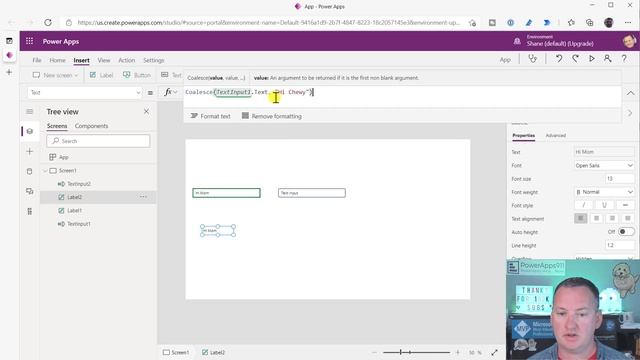Open the Media icon in left rail
640x360 pixels.
click(x=29, y=191)
